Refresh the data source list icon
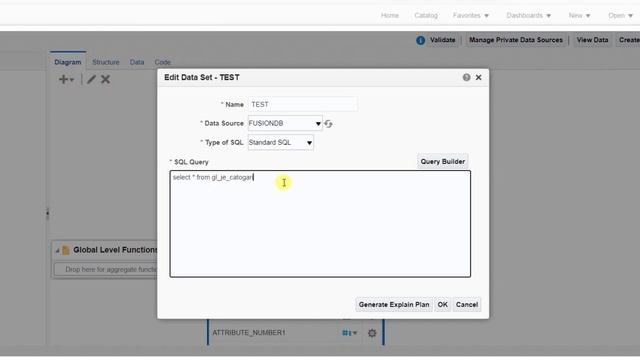 pyautogui.click(x=328, y=124)
